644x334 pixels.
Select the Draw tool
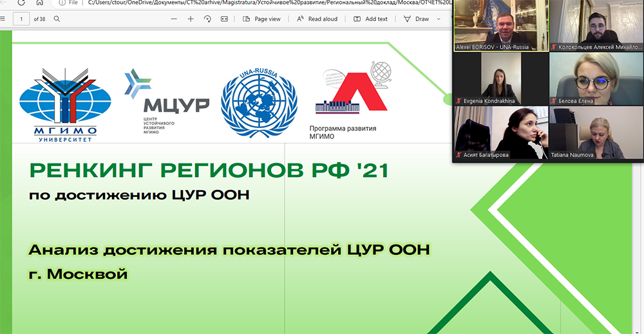tap(417, 19)
